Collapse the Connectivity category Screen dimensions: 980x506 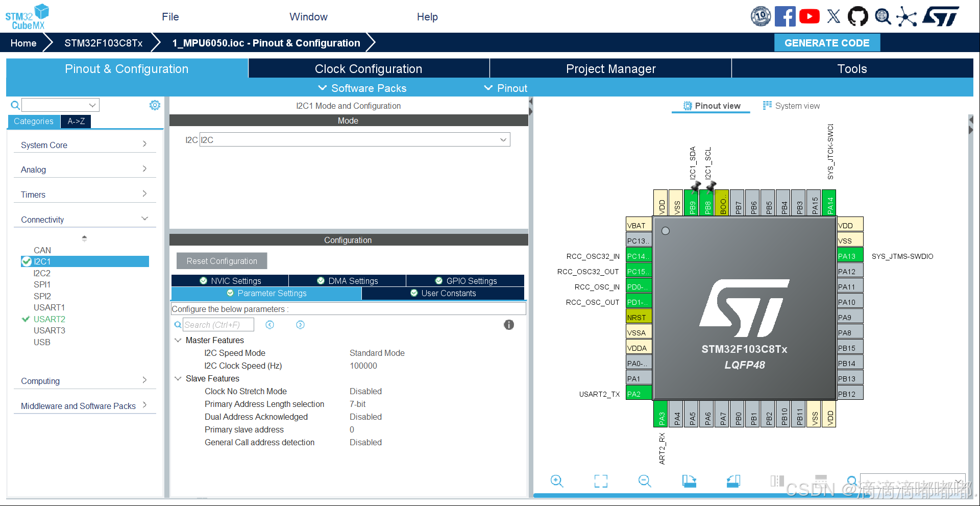pos(84,220)
